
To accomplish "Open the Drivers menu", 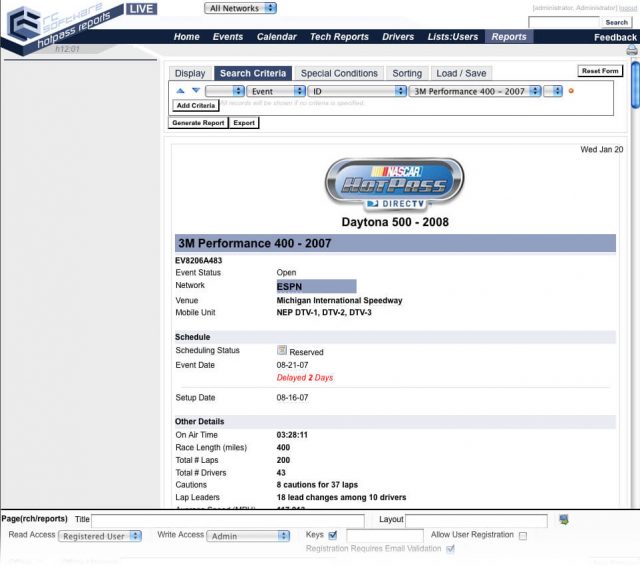I will point(398,37).
